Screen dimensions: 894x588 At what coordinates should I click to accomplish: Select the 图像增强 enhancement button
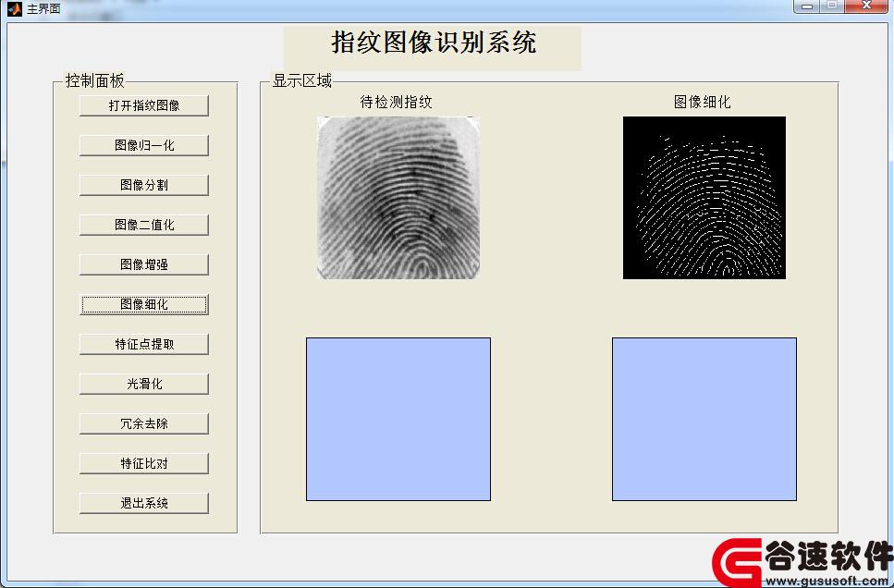143,264
